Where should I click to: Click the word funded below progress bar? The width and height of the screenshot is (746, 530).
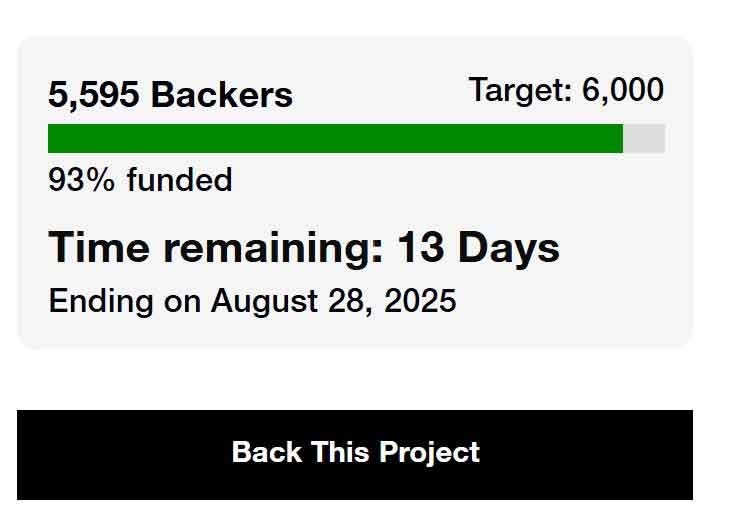179,180
